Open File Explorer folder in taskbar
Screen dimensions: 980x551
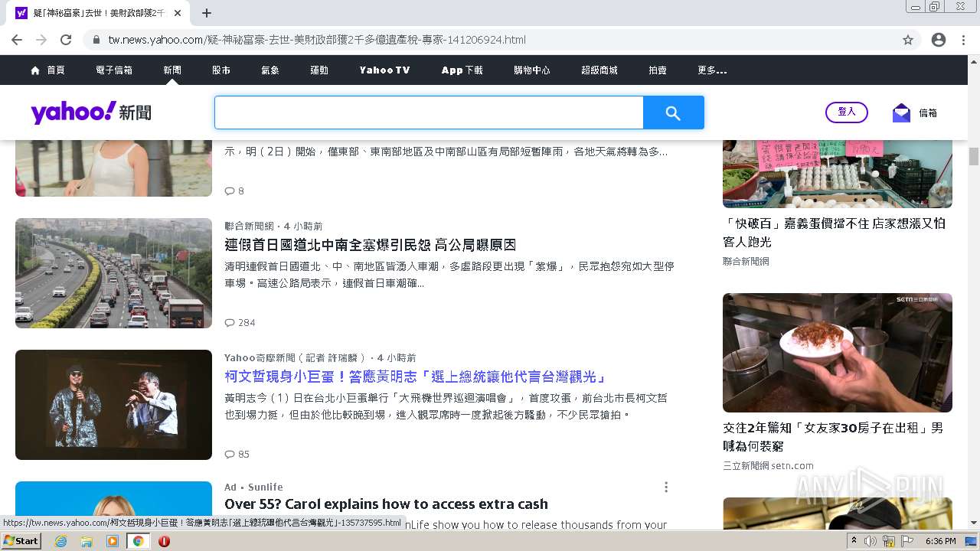point(87,541)
